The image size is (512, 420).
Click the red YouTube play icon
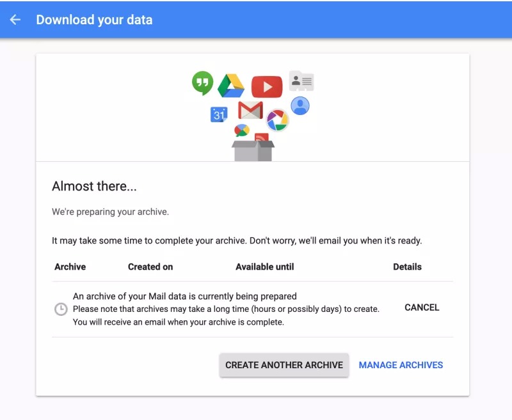pyautogui.click(x=267, y=87)
